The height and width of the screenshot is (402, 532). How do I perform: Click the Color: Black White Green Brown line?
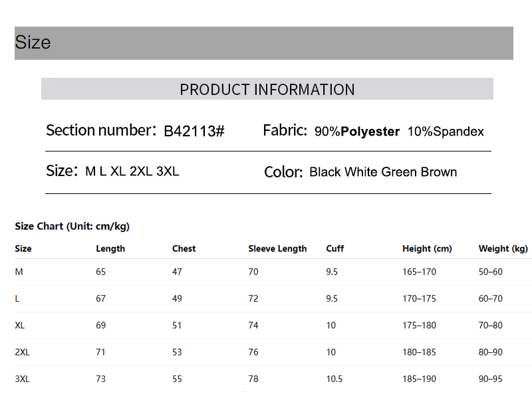coord(360,172)
